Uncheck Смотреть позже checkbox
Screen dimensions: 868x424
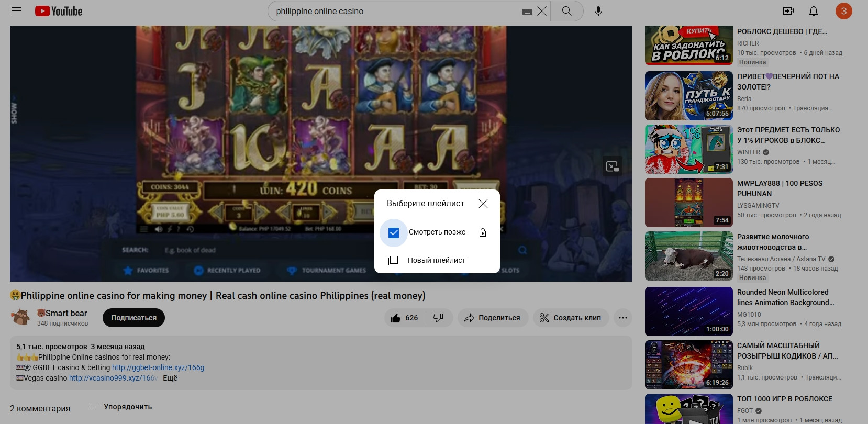(x=394, y=232)
